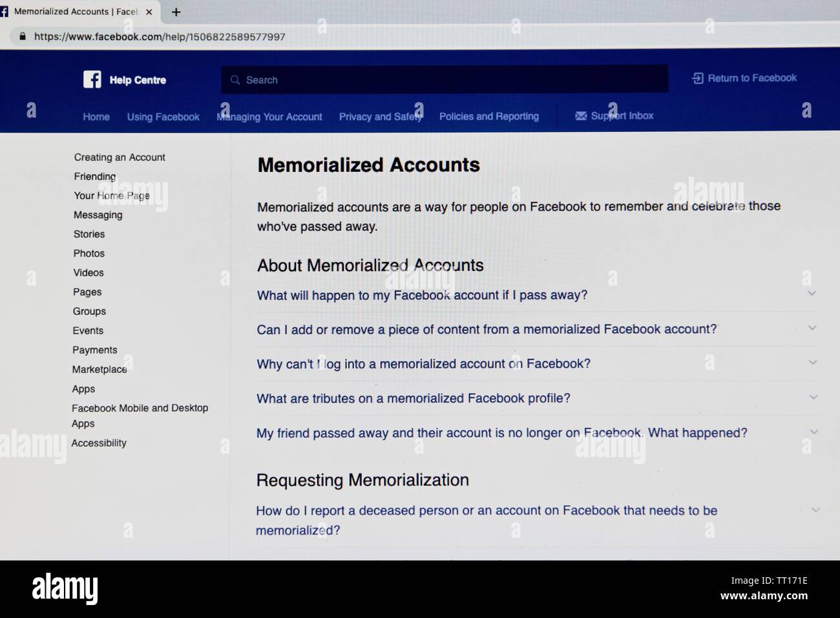Click the Facebook logo icon in header

[92, 80]
